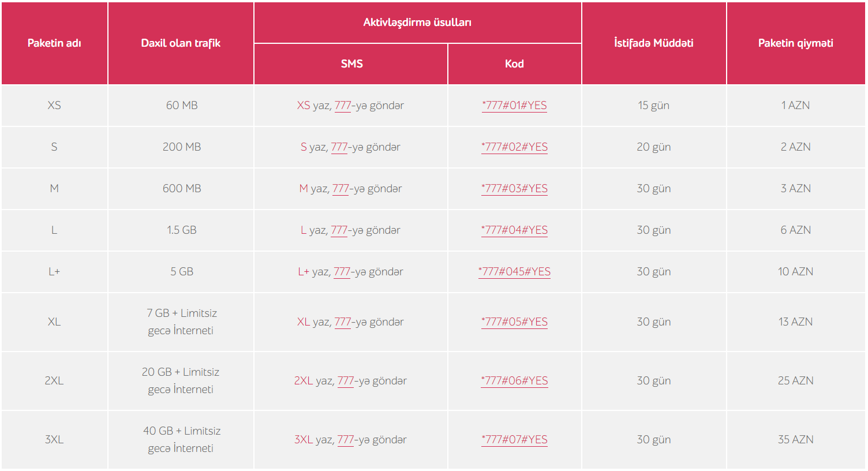
Task: Click the İstifadə Müddəti column header
Action: pos(654,43)
